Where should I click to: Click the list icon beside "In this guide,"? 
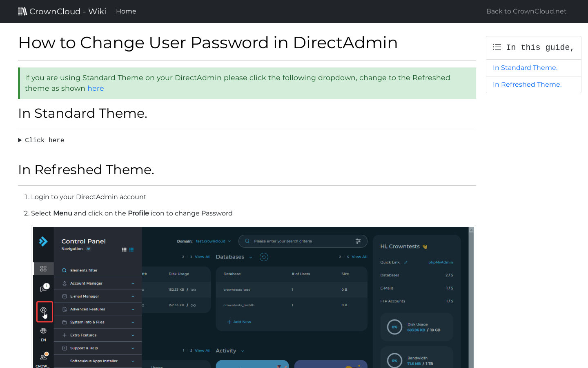[497, 47]
